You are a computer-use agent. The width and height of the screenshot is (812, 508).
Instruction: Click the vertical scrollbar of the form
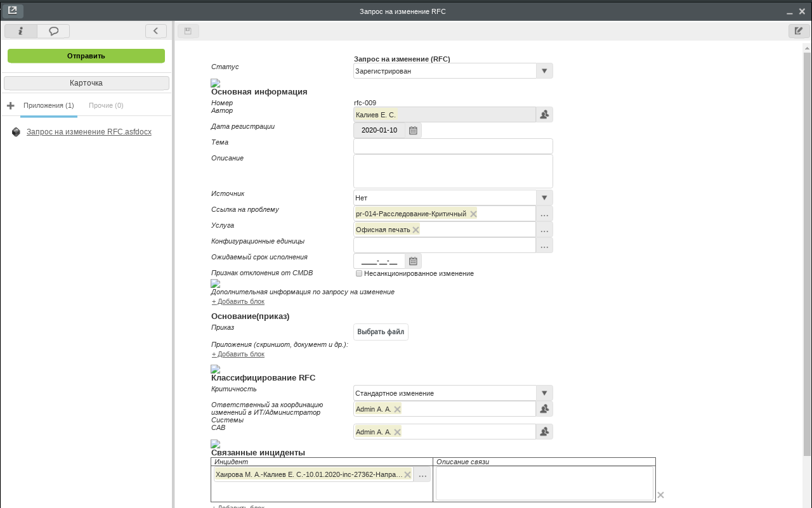click(807, 254)
